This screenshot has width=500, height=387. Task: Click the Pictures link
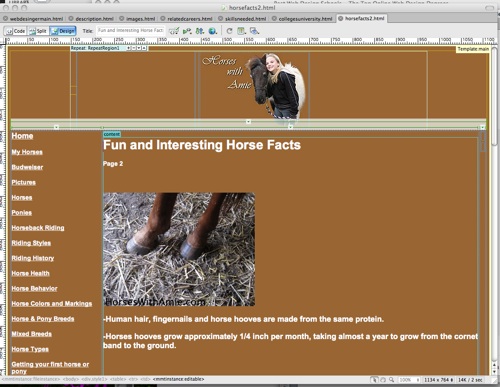[23, 182]
